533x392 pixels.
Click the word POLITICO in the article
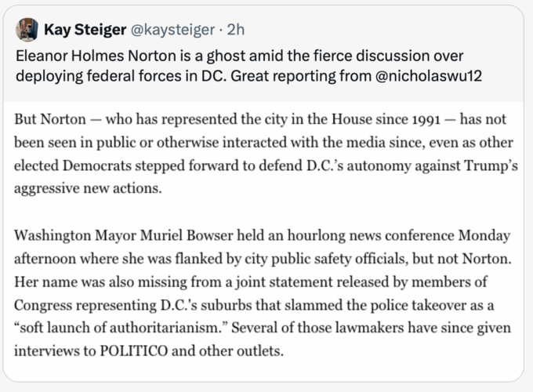point(133,351)
